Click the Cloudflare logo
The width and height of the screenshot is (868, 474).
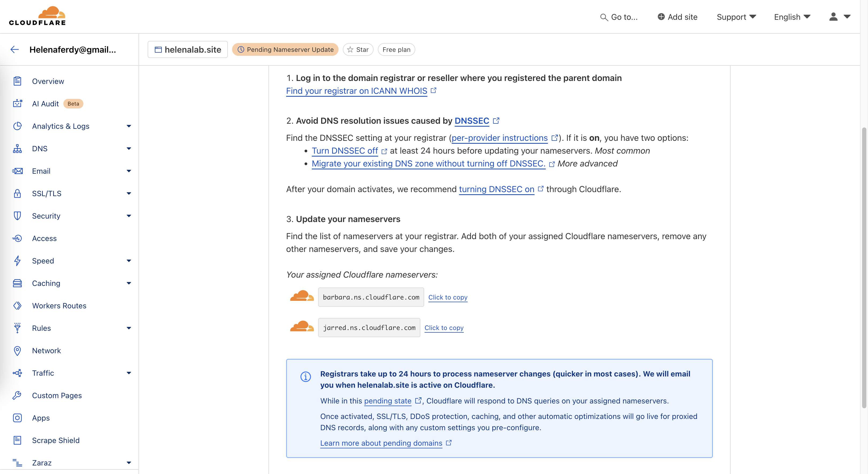point(37,16)
